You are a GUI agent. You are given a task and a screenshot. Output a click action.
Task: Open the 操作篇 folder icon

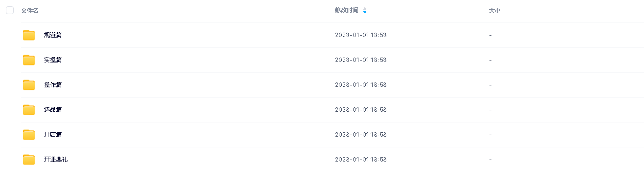coord(29,85)
